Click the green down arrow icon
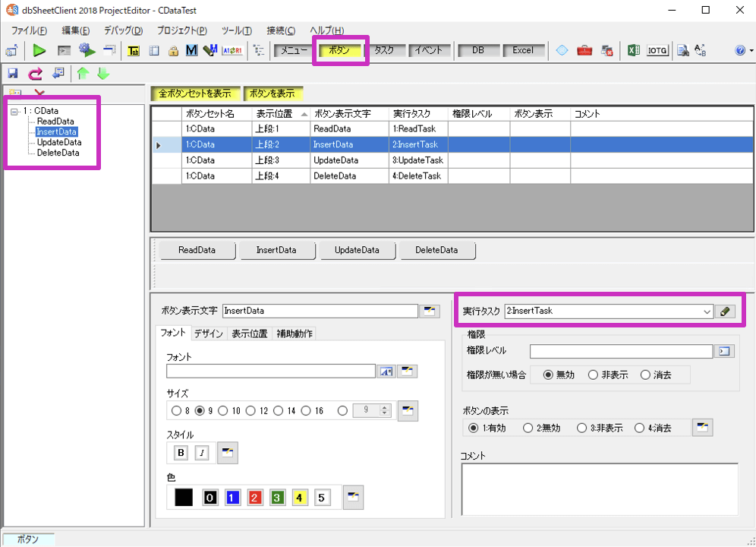This screenshot has height=547, width=756. point(103,74)
